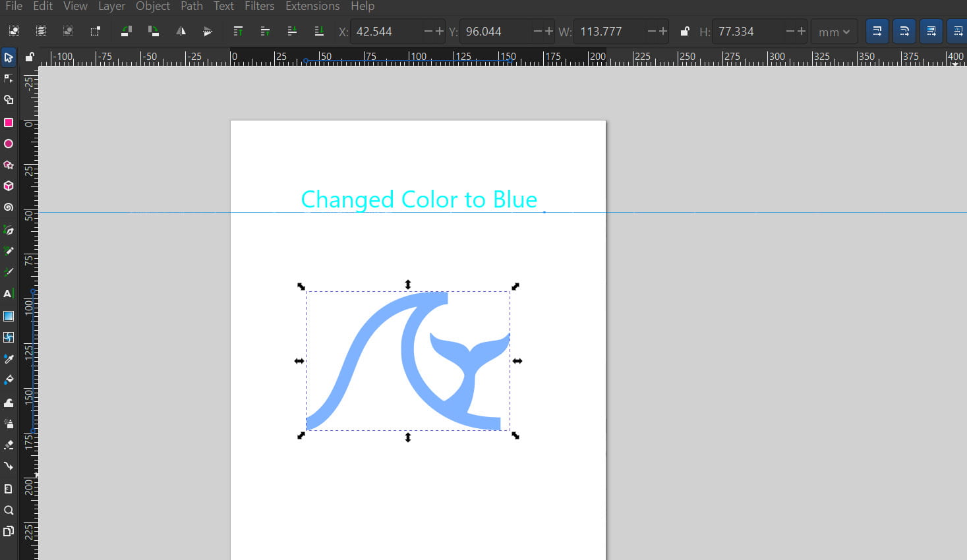Image resolution: width=967 pixels, height=560 pixels.
Task: Open the Text menu
Action: pyautogui.click(x=223, y=6)
